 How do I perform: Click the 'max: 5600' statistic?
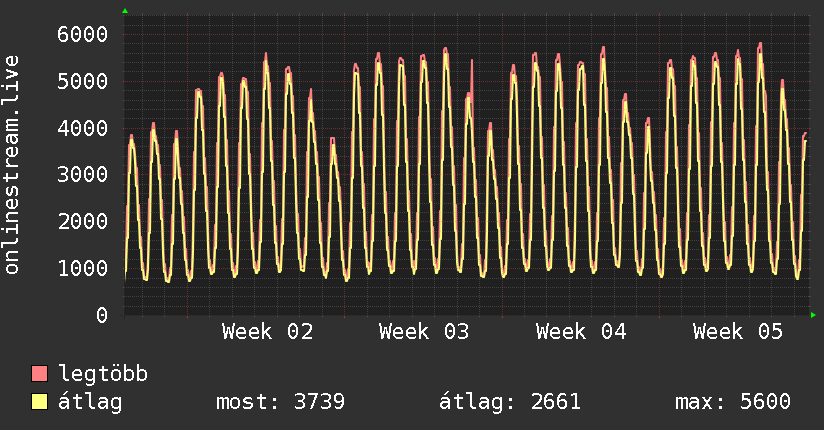(733, 403)
